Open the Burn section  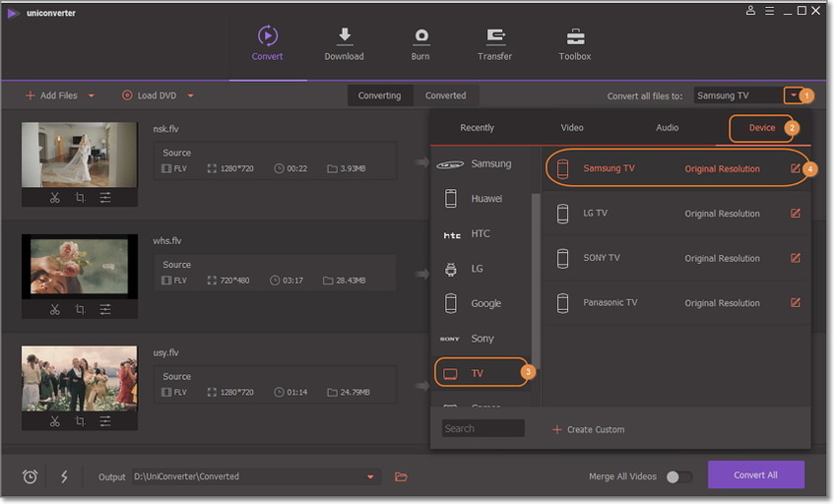pos(420,43)
